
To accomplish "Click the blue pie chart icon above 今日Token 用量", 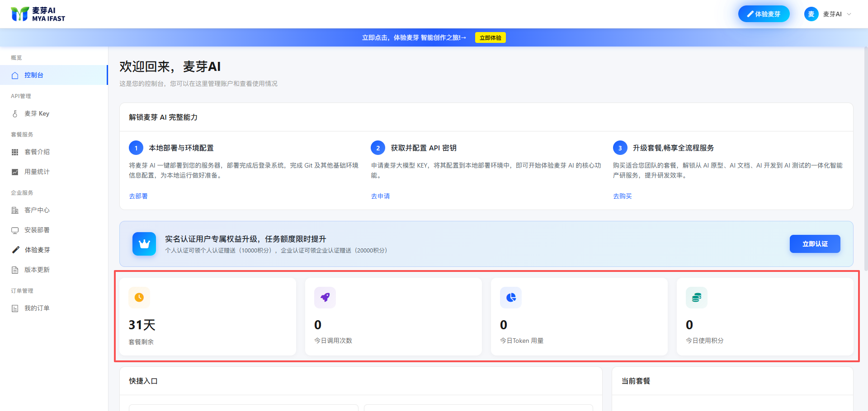I will tap(511, 297).
